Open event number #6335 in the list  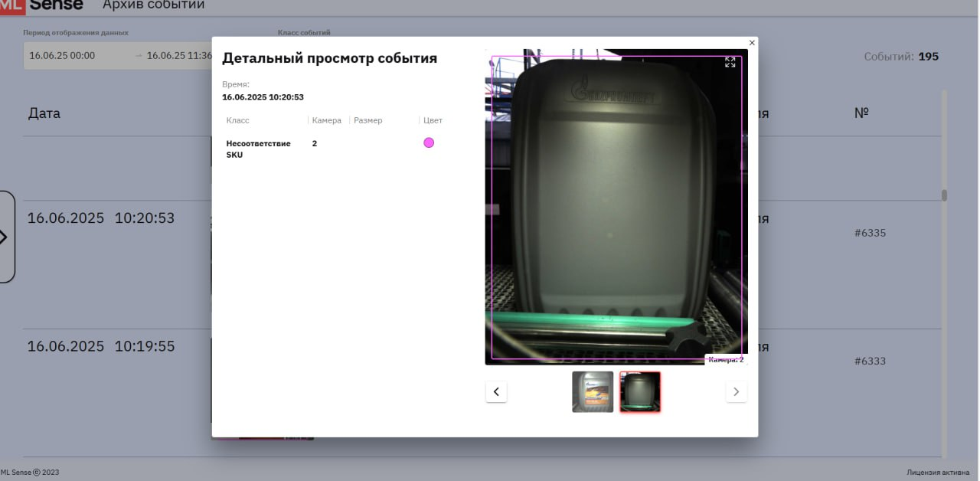tap(870, 233)
